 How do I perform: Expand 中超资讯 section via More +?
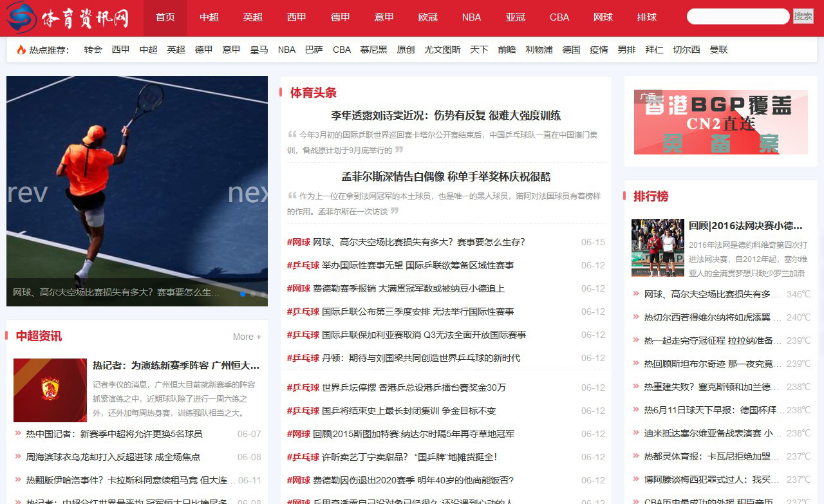(247, 337)
